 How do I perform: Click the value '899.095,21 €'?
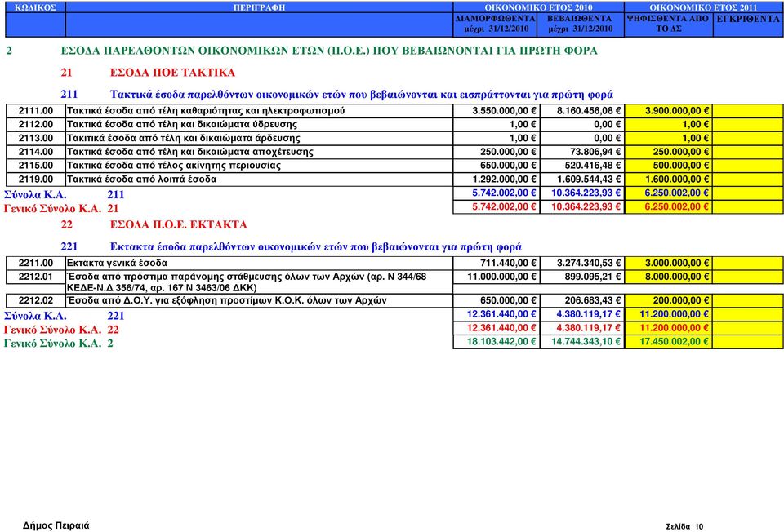click(593, 277)
